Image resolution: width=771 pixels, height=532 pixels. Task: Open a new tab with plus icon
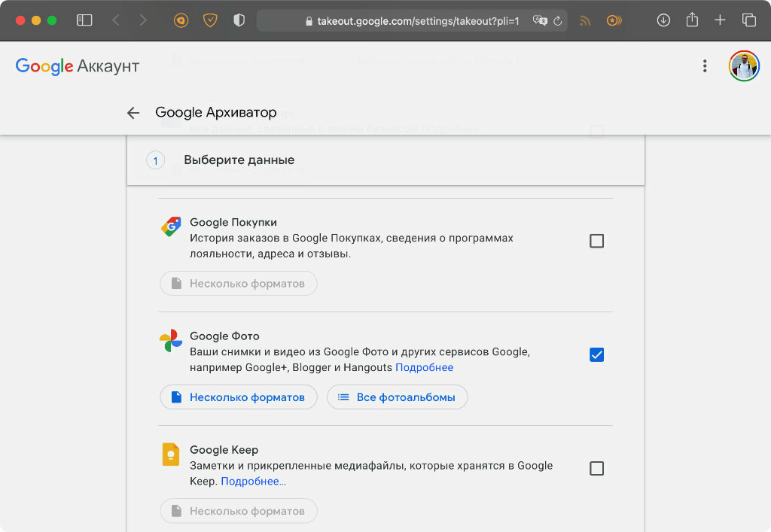tap(720, 20)
